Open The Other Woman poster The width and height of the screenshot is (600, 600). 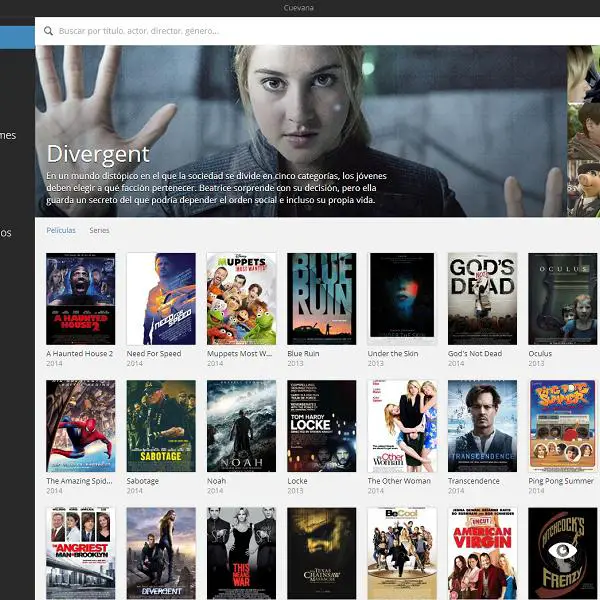(402, 426)
